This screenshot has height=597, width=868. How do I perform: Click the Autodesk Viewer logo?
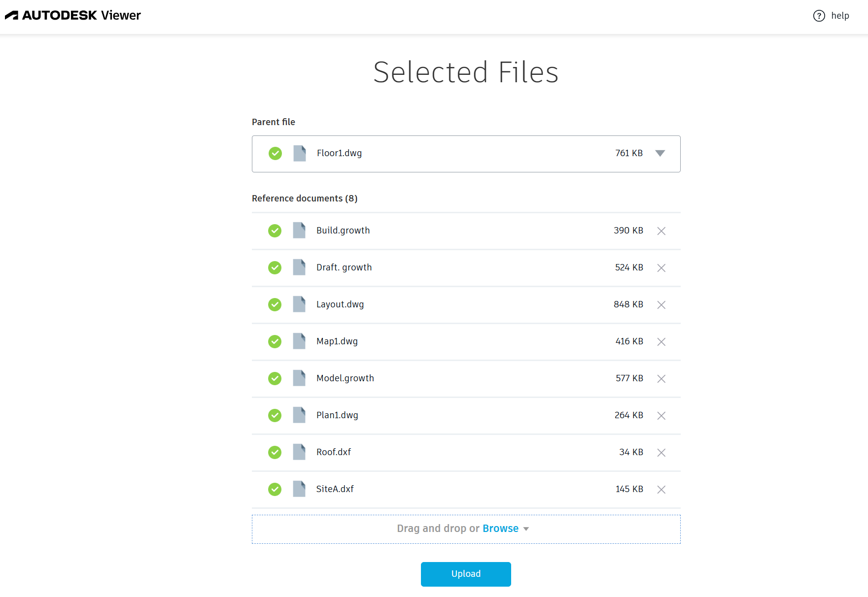(73, 15)
